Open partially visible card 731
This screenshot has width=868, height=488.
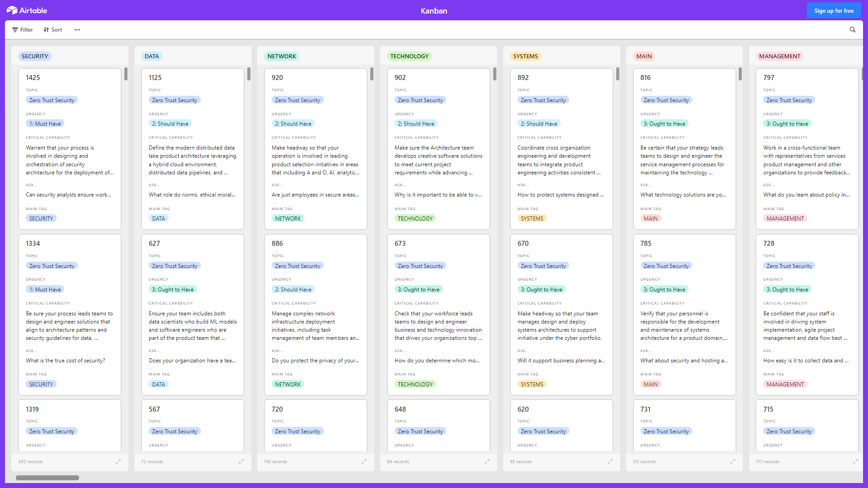point(684,425)
